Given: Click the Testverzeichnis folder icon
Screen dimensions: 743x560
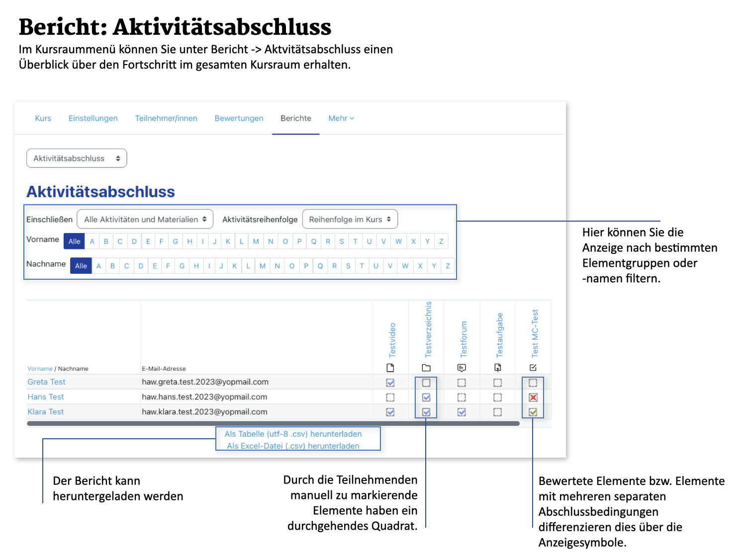Looking at the screenshot, I should (x=426, y=368).
